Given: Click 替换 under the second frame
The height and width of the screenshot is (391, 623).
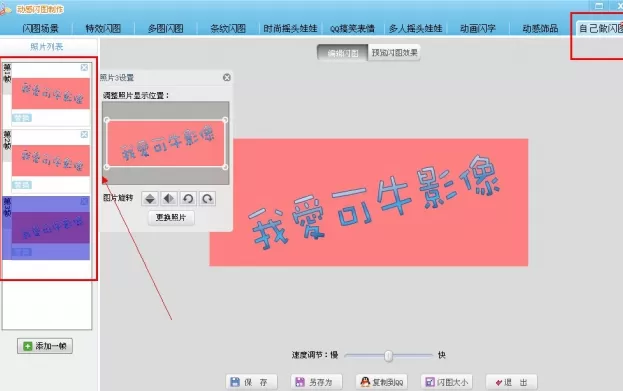Looking at the screenshot, I should (21, 185).
